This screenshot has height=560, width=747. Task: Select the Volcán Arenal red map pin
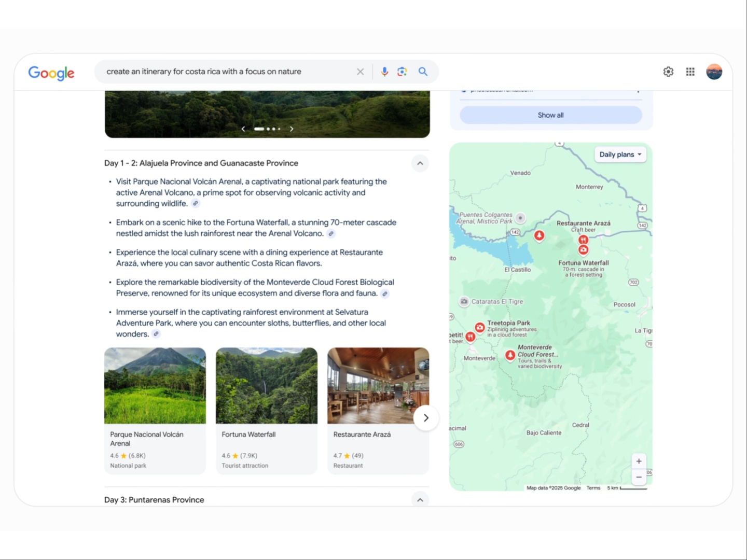coord(539,236)
